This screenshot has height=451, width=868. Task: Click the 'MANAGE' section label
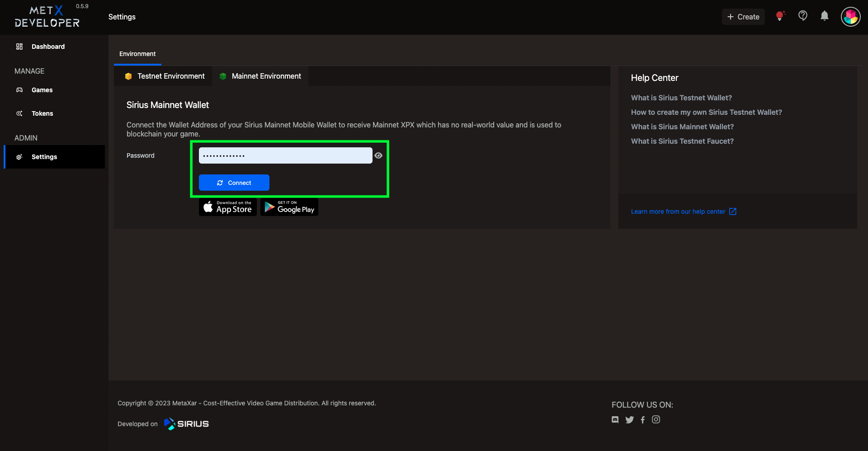pyautogui.click(x=29, y=71)
